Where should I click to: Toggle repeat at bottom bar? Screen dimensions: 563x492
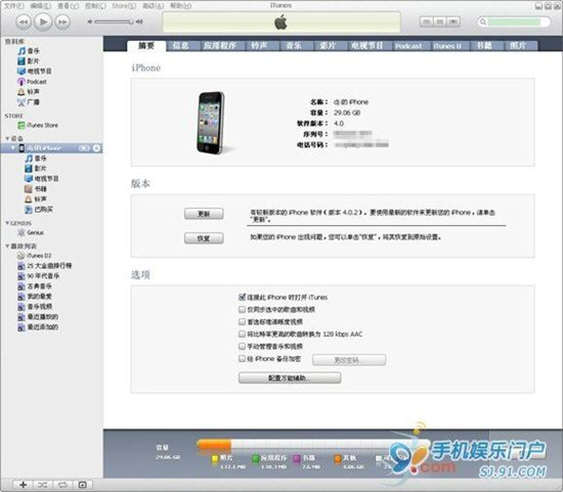coord(63,485)
